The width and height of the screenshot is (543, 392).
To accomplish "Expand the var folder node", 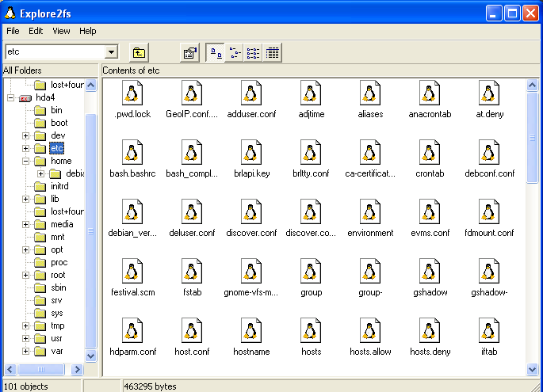I will (25, 351).
